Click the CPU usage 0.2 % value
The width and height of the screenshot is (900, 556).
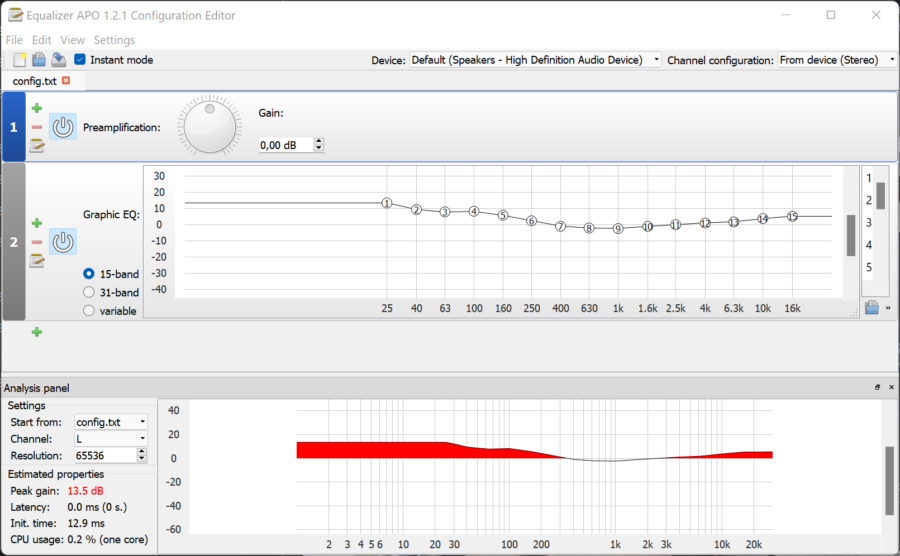[107, 539]
